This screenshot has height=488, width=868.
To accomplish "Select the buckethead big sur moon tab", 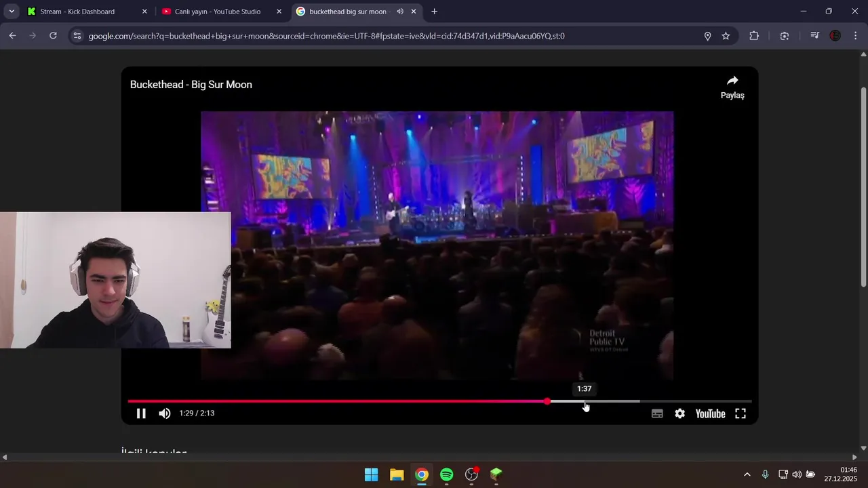I will pyautogui.click(x=347, y=12).
